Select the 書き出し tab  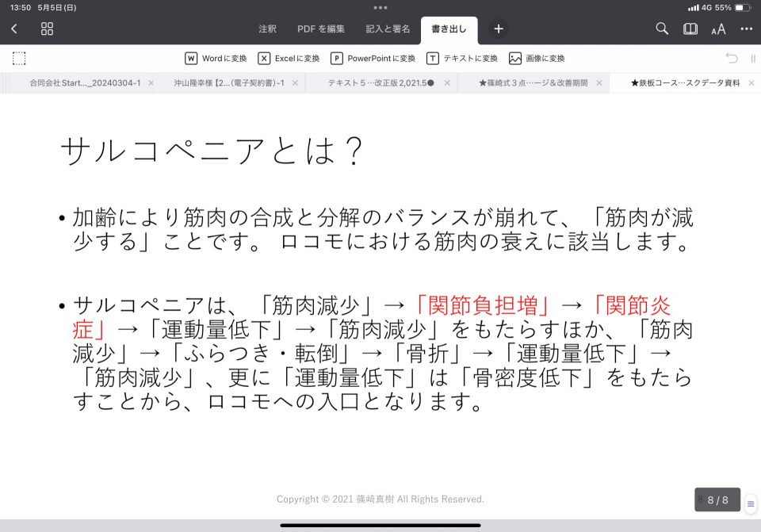click(449, 29)
